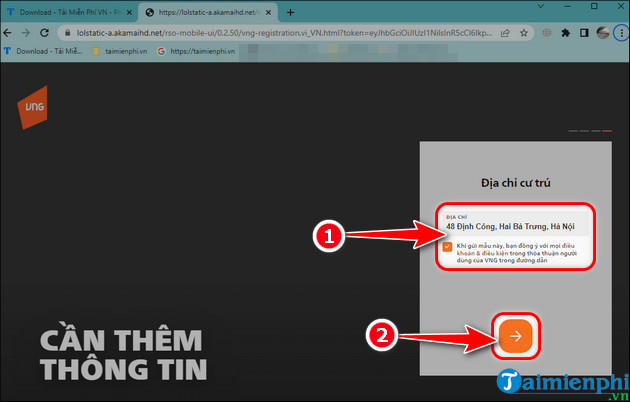
Task: Click the orange arrow next button
Action: coord(515,336)
